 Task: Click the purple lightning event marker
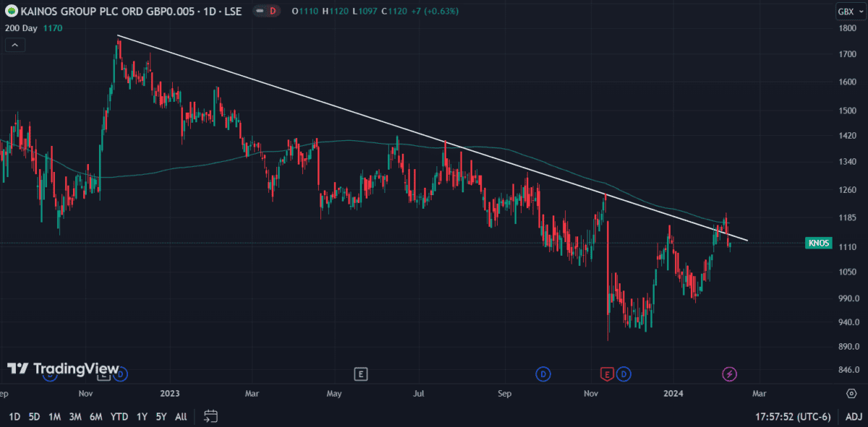(x=730, y=374)
